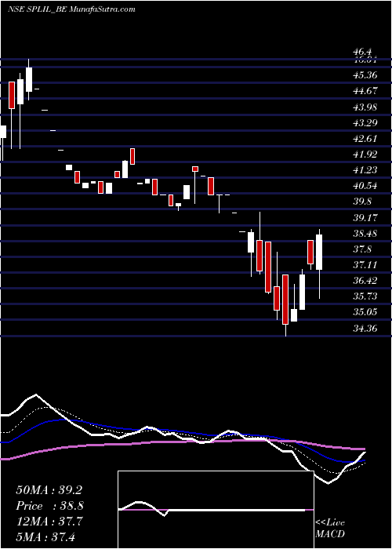Viewport: 392px width, 549px height.
Task: Click the 45.36 price axis label
Action: point(365,75)
